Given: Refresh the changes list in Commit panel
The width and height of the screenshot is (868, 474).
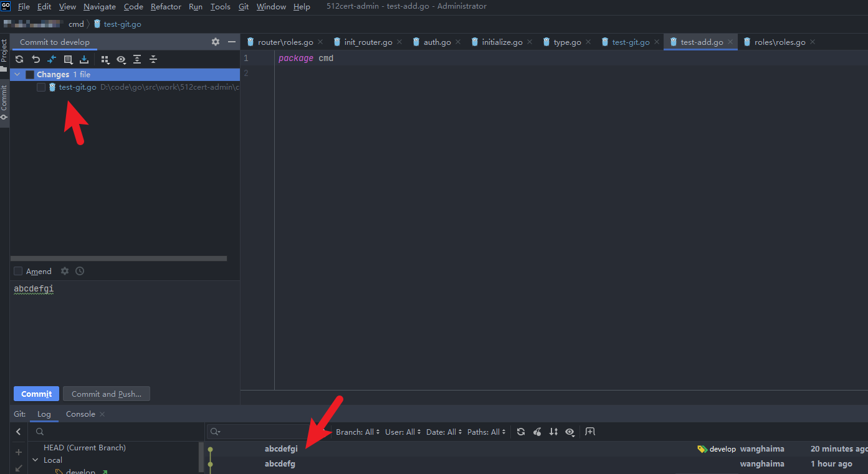Looking at the screenshot, I should tap(19, 59).
